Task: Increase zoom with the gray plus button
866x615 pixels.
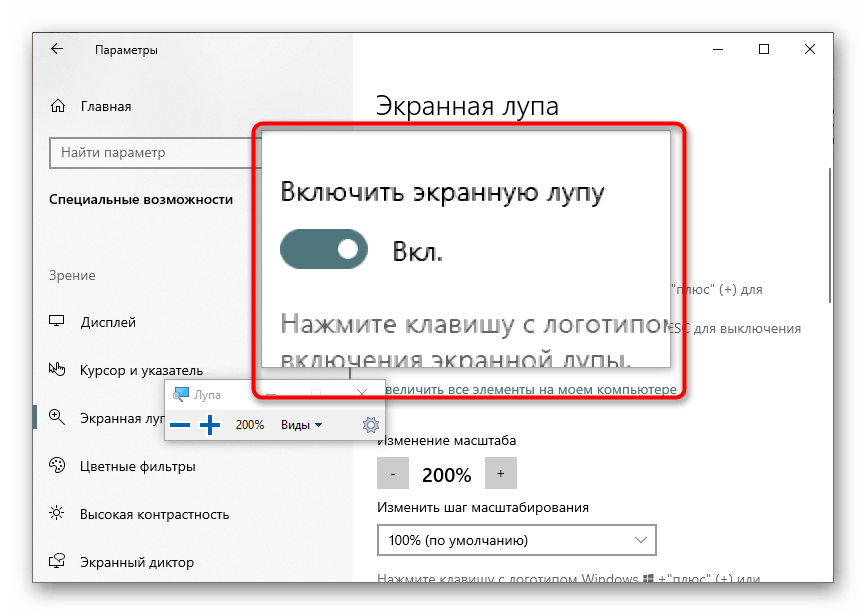Action: (500, 474)
